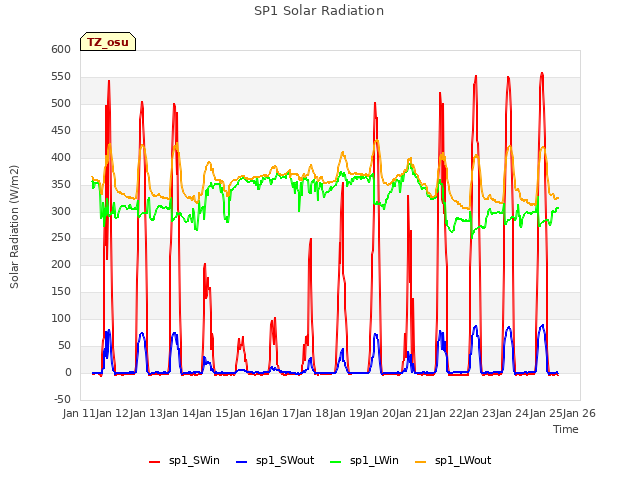The height and width of the screenshot is (480, 640).
Task: Click the 150 y-axis tick label
Action: 61,291
